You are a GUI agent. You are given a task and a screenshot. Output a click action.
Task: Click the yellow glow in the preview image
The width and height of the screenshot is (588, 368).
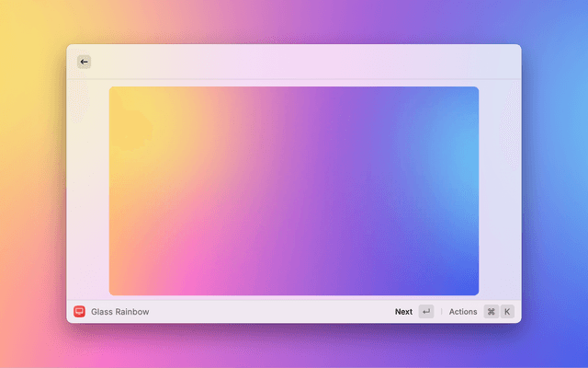(138, 129)
